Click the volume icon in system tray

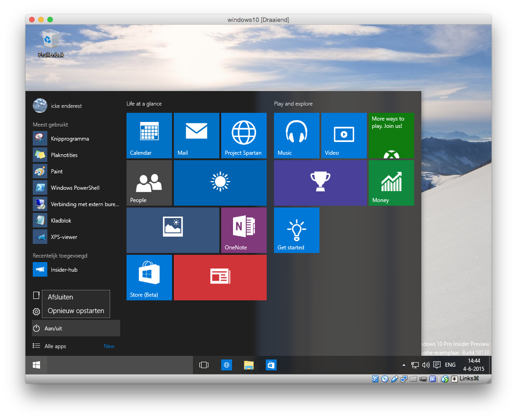pos(426,365)
